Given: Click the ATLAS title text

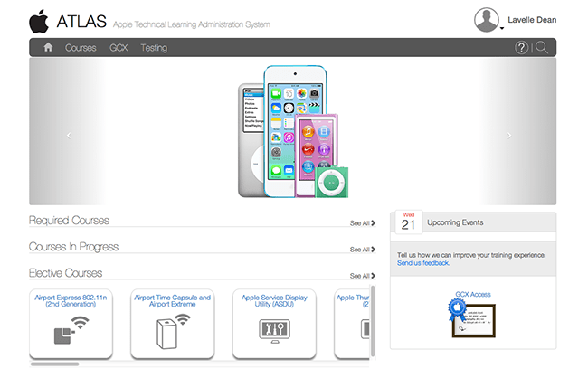Looking at the screenshot, I should coord(81,22).
